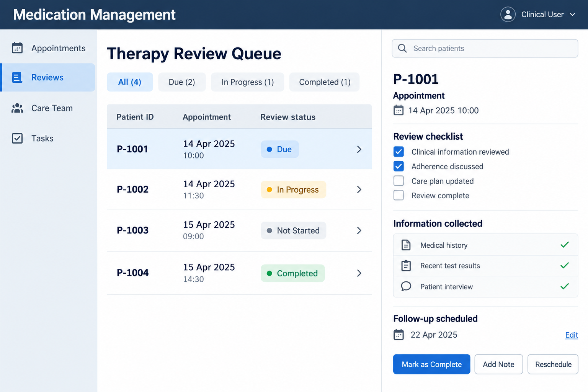Click the Due status badge for P-1001
Screen dimensions: 588x392
pyautogui.click(x=280, y=149)
